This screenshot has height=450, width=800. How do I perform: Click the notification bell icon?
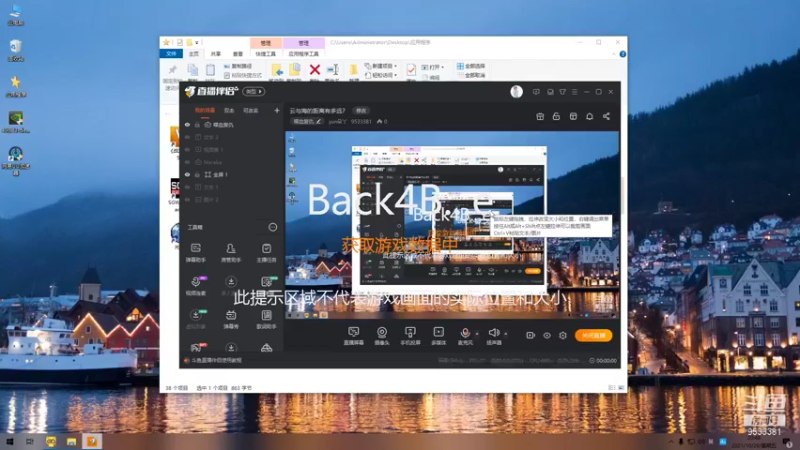pyautogui.click(x=589, y=116)
